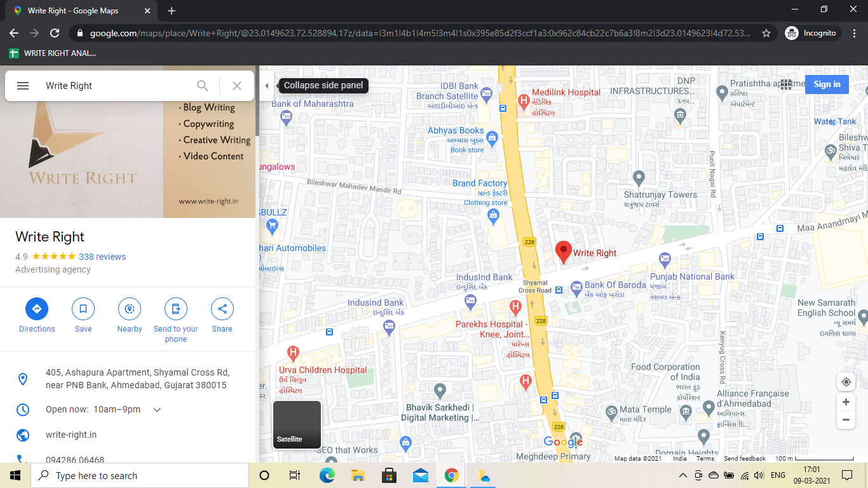Open the WRITE RIGHT ANAL... bookmark

point(53,53)
